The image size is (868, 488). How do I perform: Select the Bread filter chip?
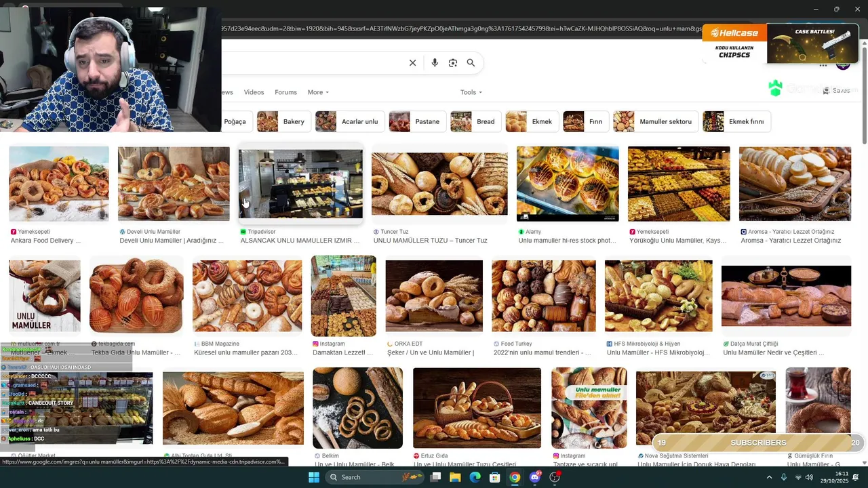pyautogui.click(x=476, y=121)
